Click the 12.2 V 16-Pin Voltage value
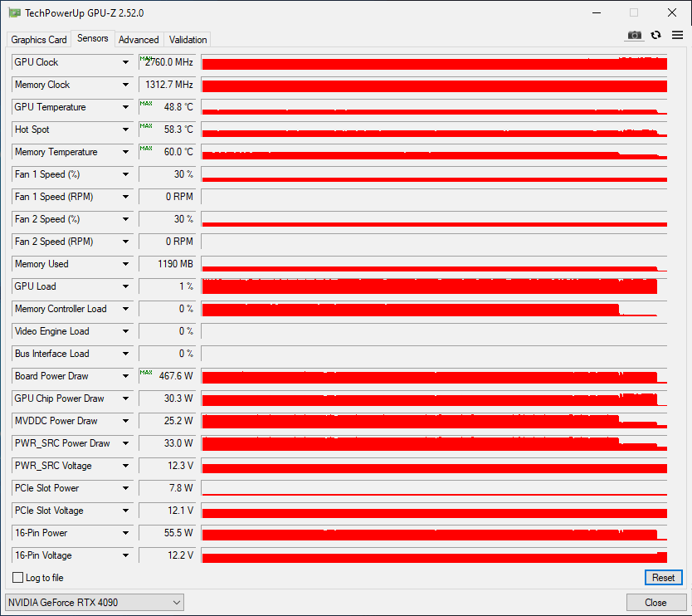692x616 pixels. tap(168, 555)
